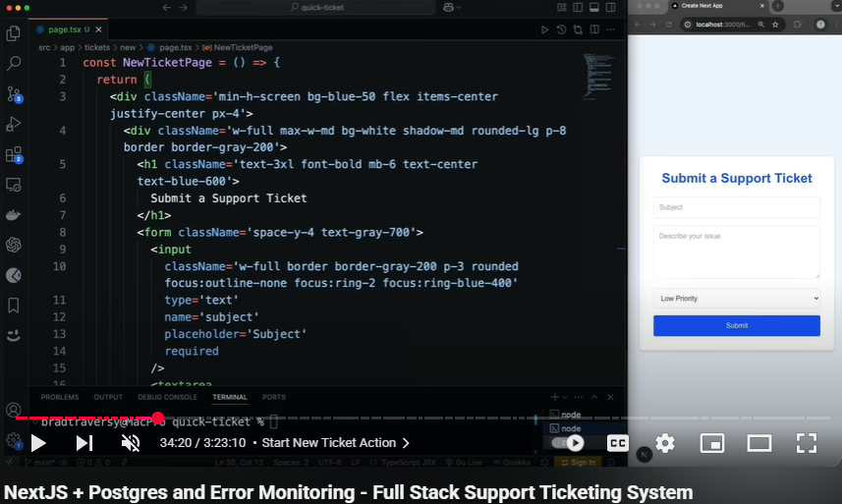Viewport: 842px width, 504px height.
Task: Toggle Panel layout icon in title bar
Action: (x=594, y=8)
